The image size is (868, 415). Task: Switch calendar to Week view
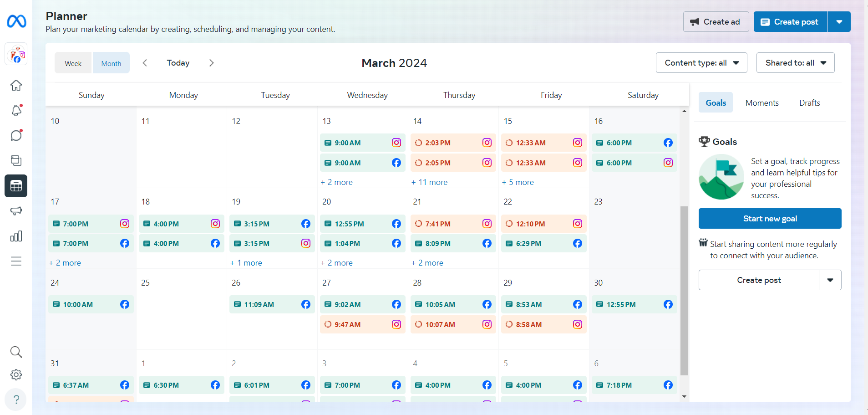pyautogui.click(x=73, y=63)
